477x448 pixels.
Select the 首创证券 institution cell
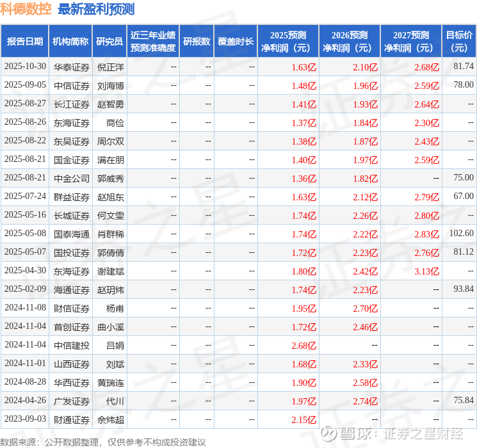72,326
